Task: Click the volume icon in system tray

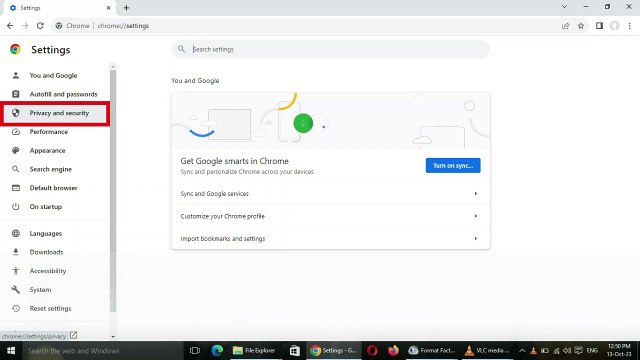Action: [x=567, y=351]
